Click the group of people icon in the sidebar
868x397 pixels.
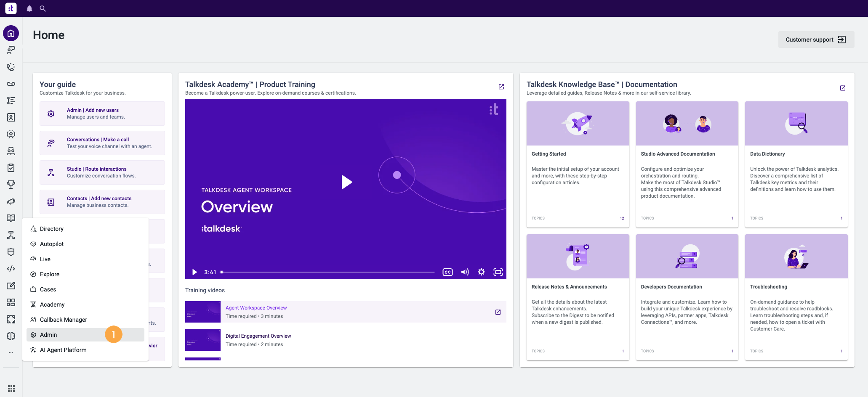click(11, 151)
